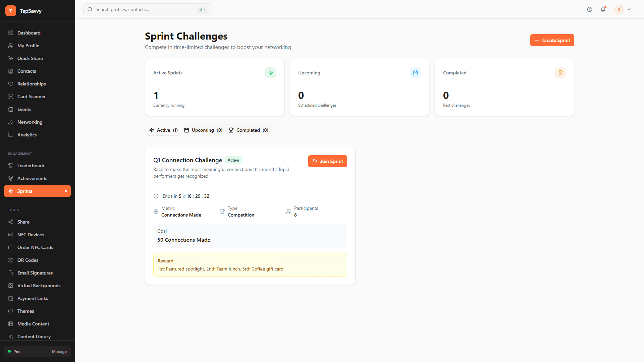Open the Themes sidebar item

(25, 311)
